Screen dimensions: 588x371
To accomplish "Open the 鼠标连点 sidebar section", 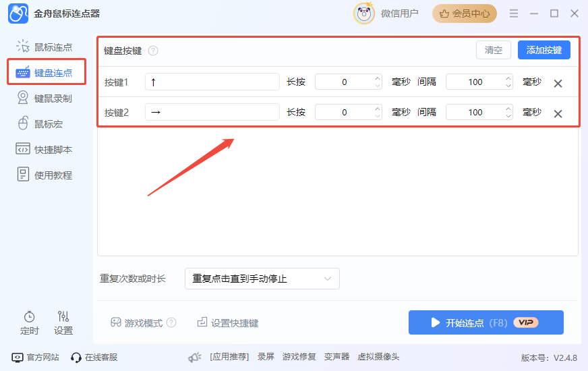I will [x=45, y=47].
